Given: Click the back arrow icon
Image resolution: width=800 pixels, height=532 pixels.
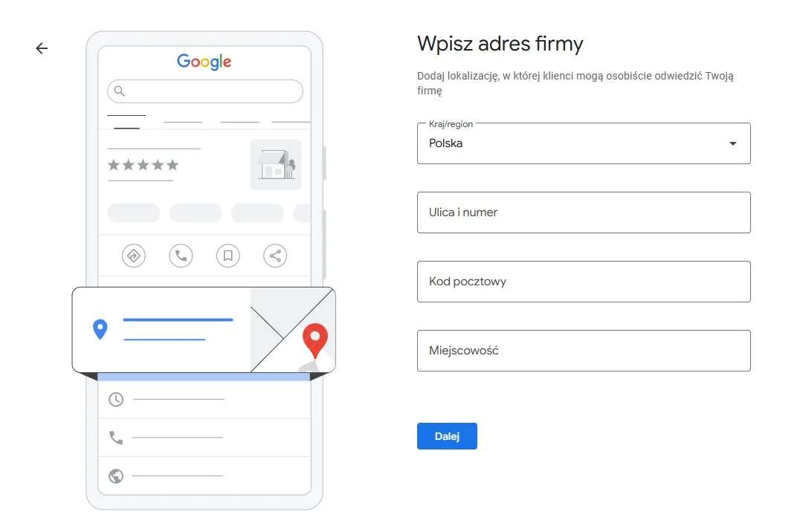Looking at the screenshot, I should pyautogui.click(x=42, y=48).
